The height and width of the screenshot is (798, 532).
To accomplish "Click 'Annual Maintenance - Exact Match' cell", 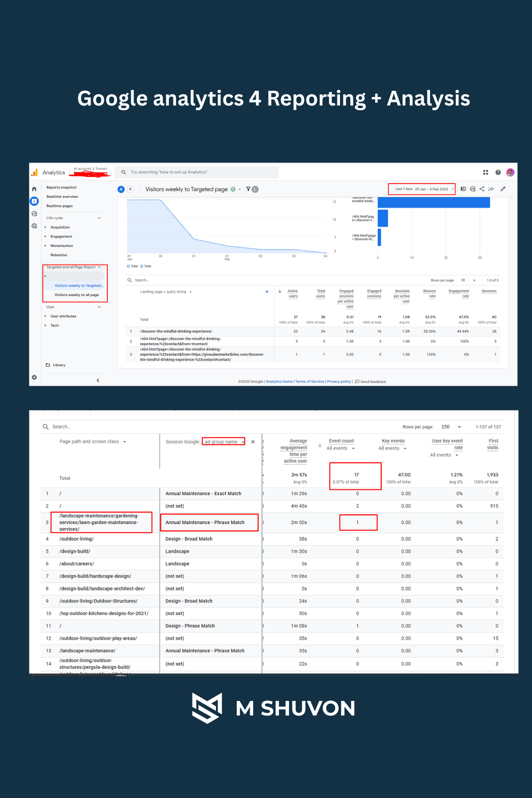I will pos(203,493).
